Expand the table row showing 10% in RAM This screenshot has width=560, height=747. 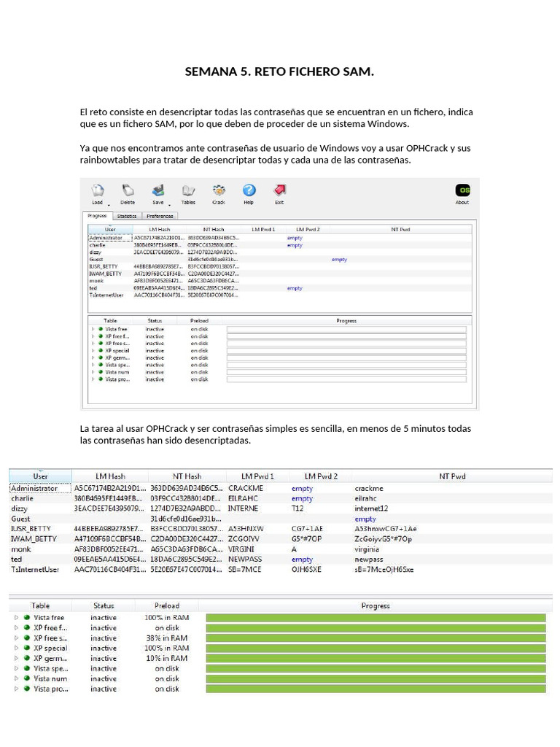coord(16,658)
